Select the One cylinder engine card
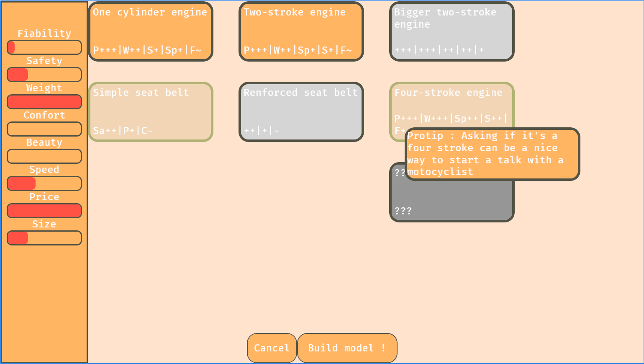The image size is (644, 364). (x=151, y=31)
